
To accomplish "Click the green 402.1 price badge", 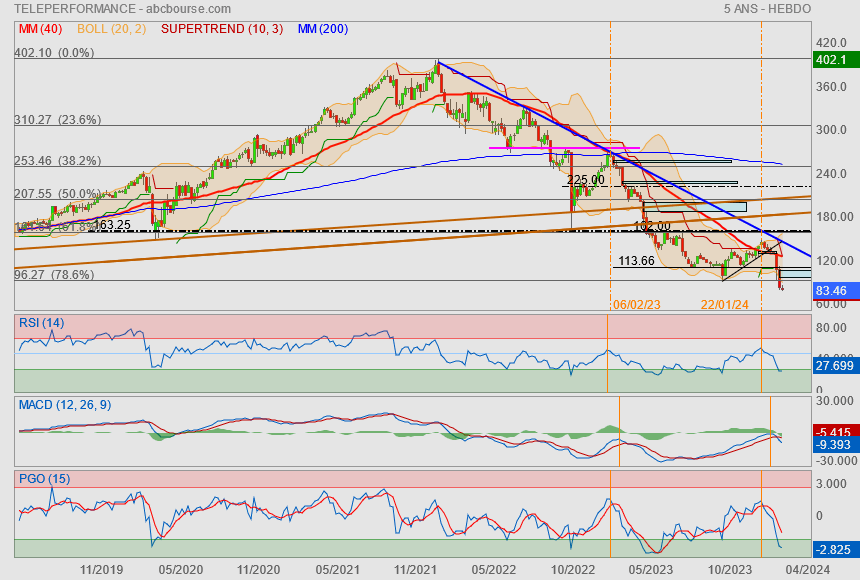I will (836, 60).
